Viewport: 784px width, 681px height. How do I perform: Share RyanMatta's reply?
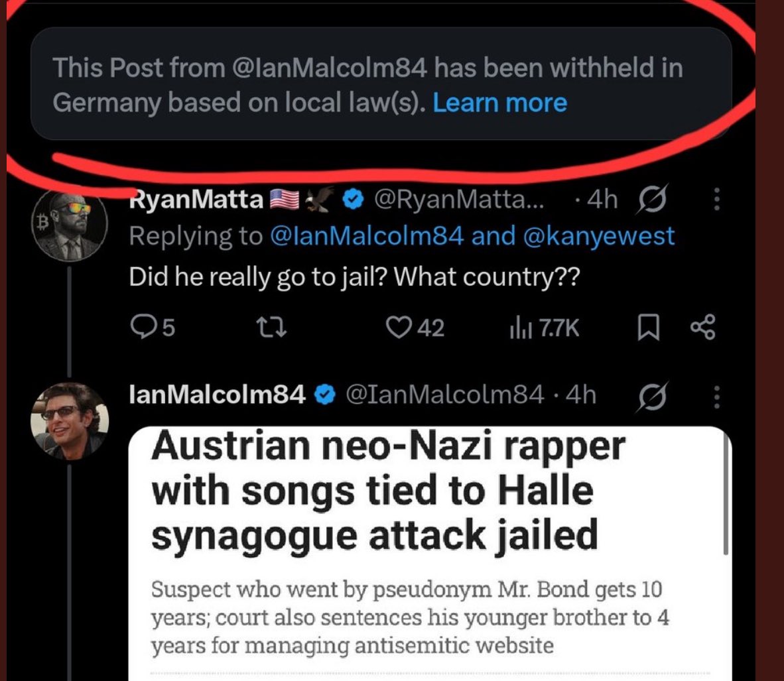(703, 328)
